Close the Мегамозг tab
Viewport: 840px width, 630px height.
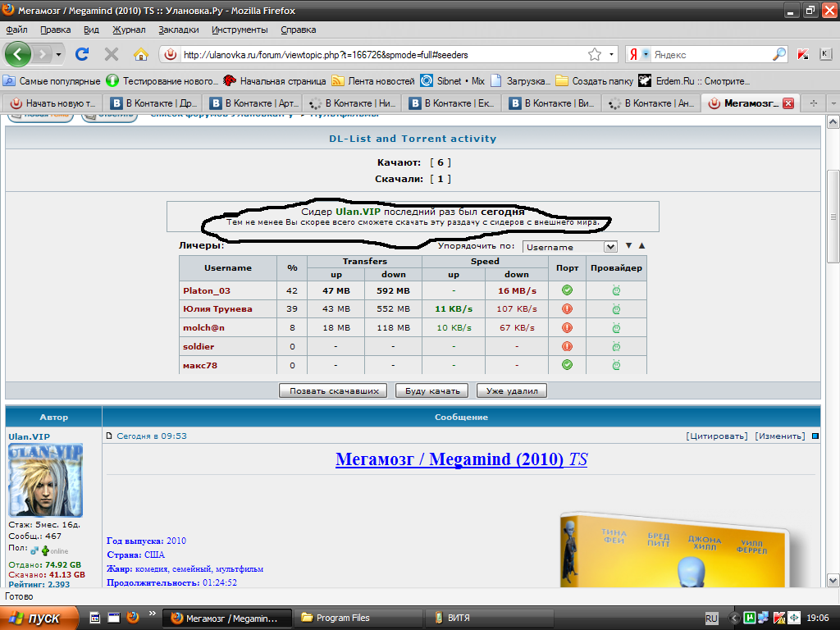[x=788, y=103]
